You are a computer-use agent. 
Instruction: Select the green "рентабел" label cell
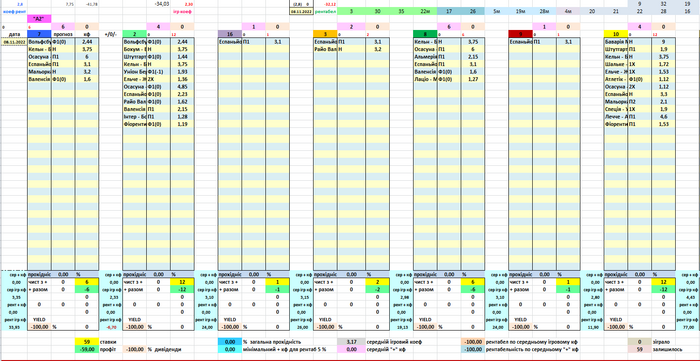325,11
